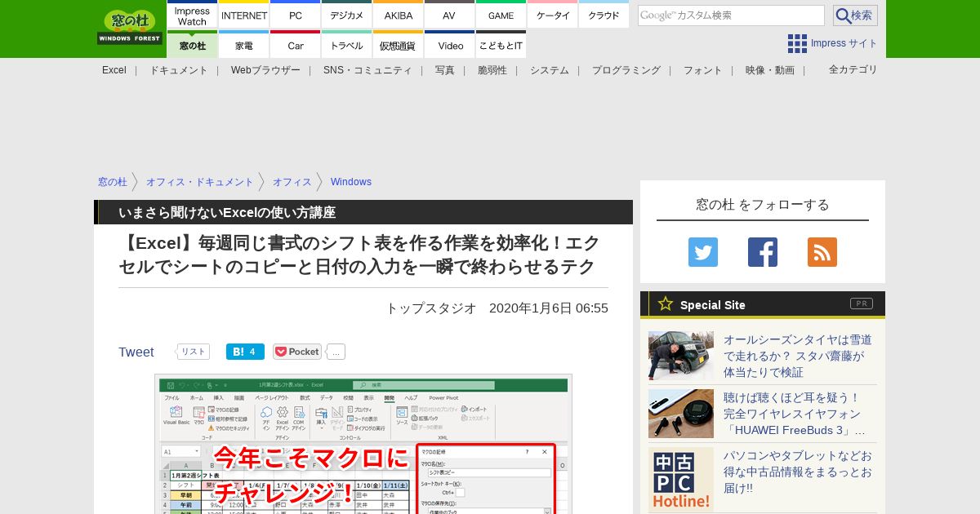
Task: Enlarge the Excel macro article screenshot
Action: [x=363, y=444]
